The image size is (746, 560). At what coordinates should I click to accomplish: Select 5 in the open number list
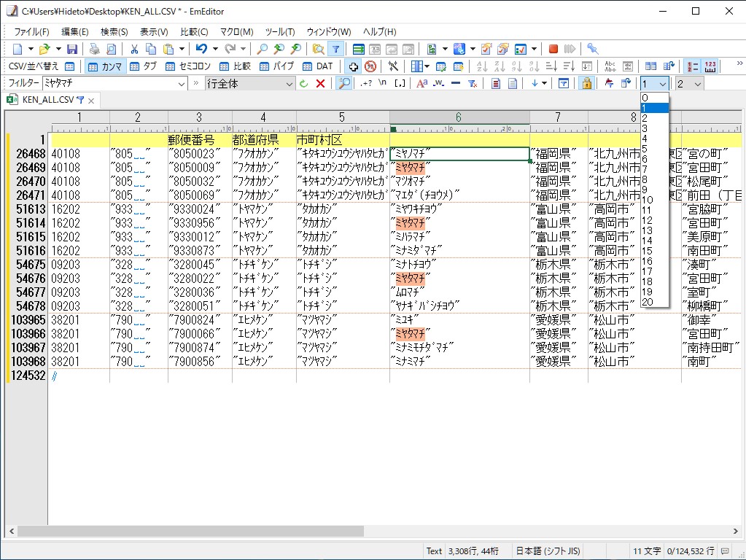(655, 149)
